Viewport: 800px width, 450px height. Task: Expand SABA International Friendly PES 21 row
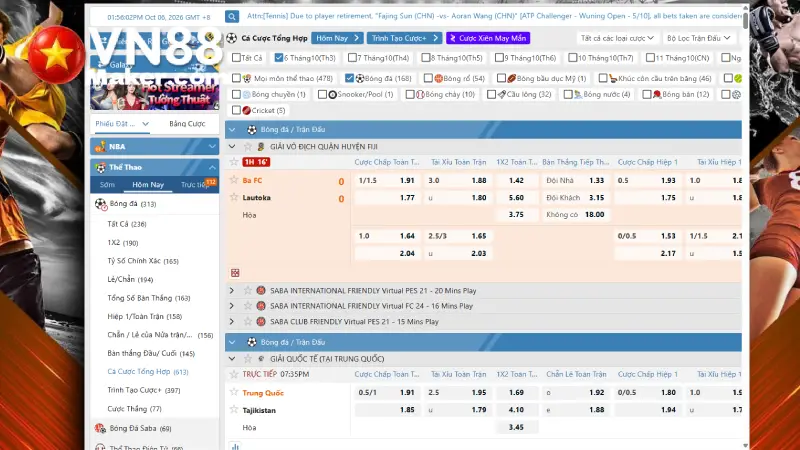click(x=232, y=290)
